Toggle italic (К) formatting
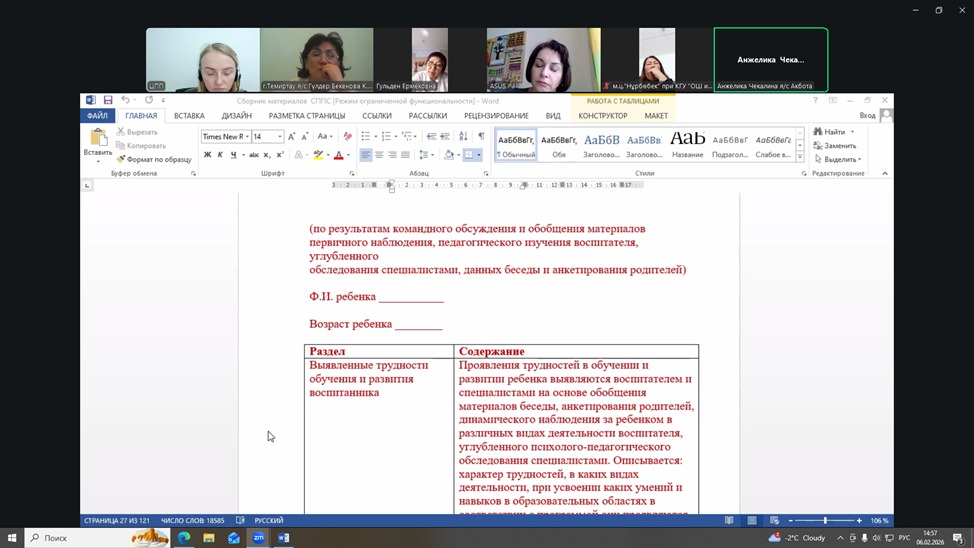974x548 pixels. tap(220, 155)
